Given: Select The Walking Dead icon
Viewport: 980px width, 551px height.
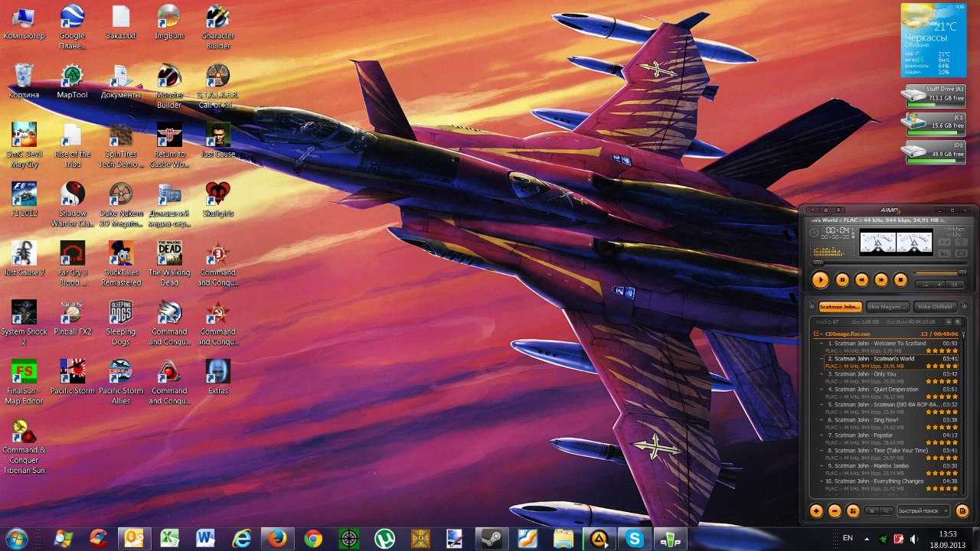Looking at the screenshot, I should 169,264.
